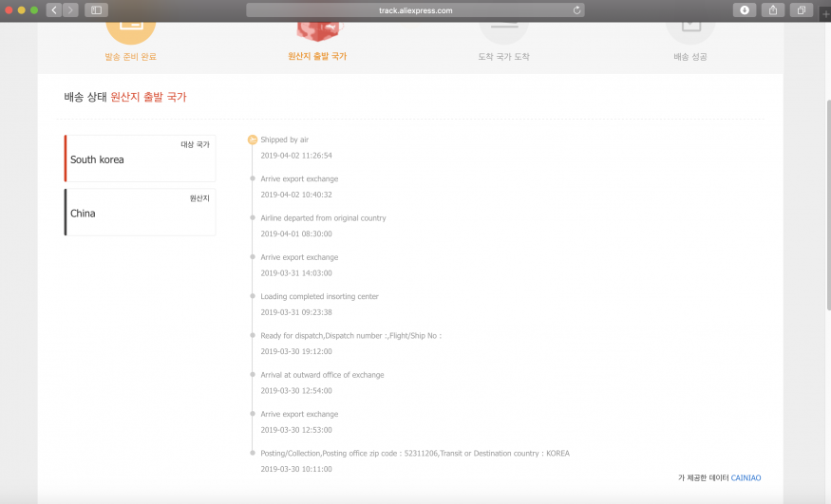
Task: Click timestamp 2019-04-01 08:30:00
Action: pos(296,234)
